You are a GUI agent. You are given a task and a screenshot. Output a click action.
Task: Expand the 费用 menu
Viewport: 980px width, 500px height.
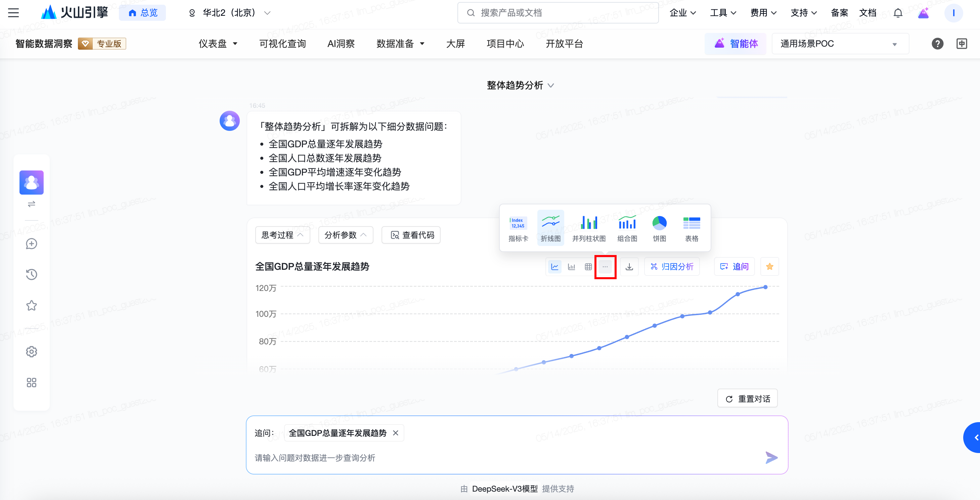[x=763, y=13]
